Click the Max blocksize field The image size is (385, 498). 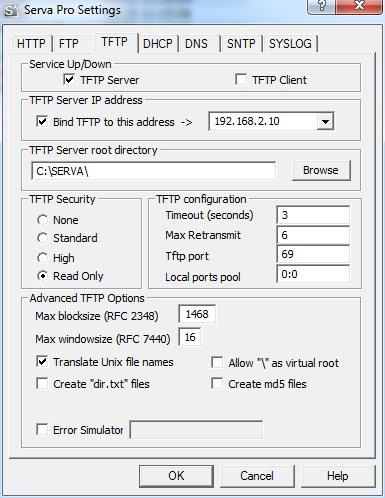(197, 314)
